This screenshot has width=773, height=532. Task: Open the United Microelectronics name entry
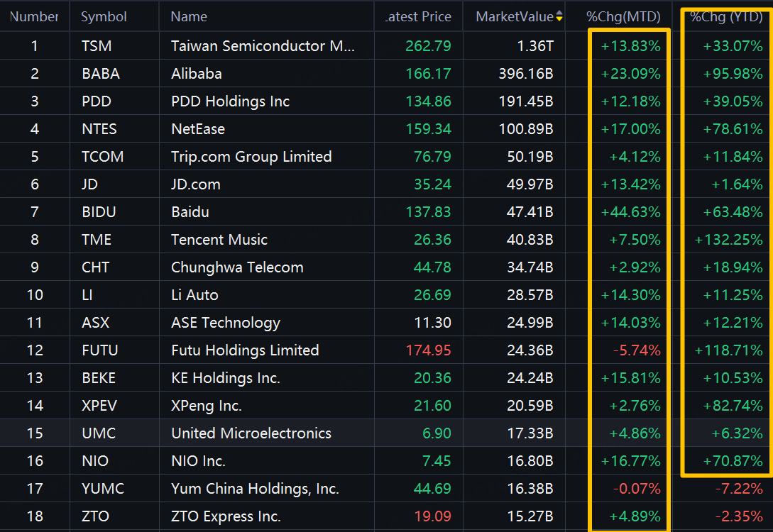[x=251, y=433]
